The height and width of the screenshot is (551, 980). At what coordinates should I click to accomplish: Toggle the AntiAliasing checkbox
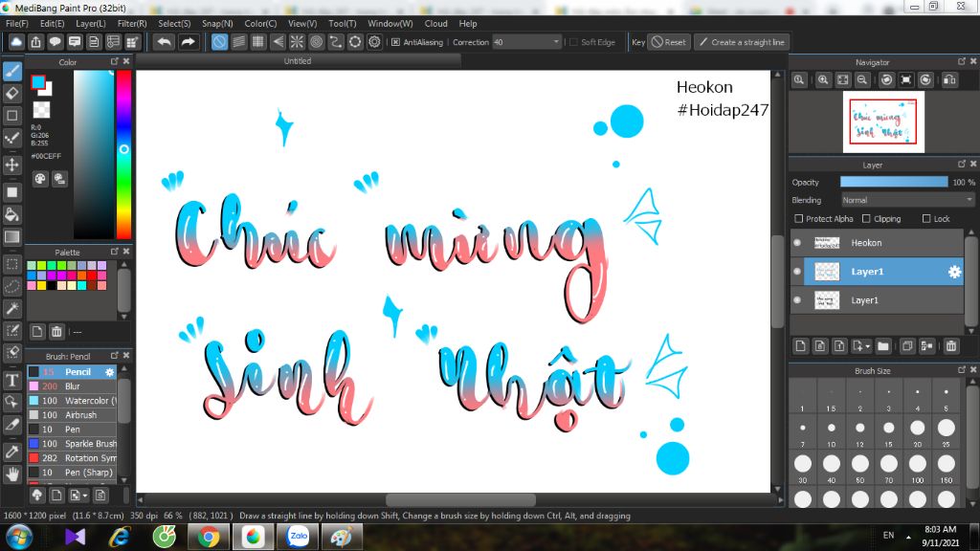tap(395, 42)
